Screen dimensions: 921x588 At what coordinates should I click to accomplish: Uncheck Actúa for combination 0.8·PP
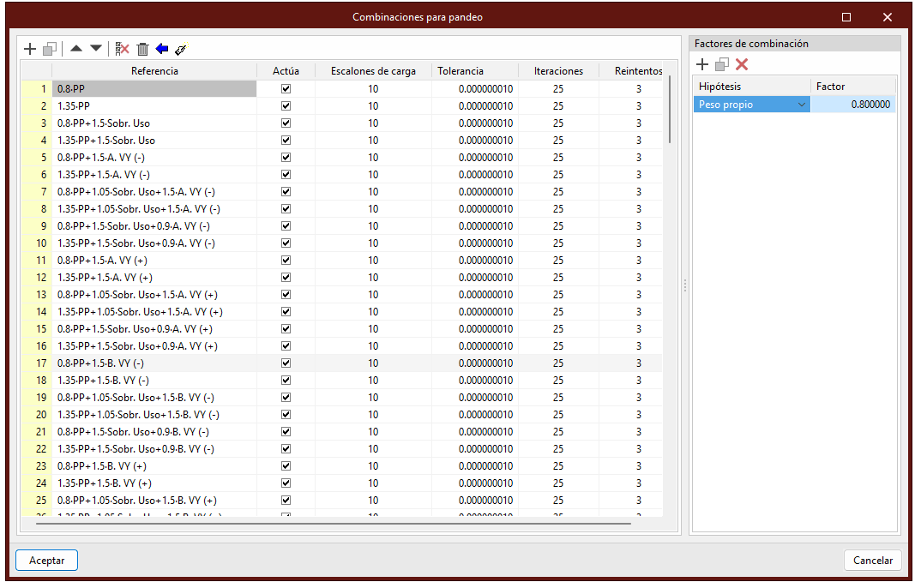click(x=286, y=89)
